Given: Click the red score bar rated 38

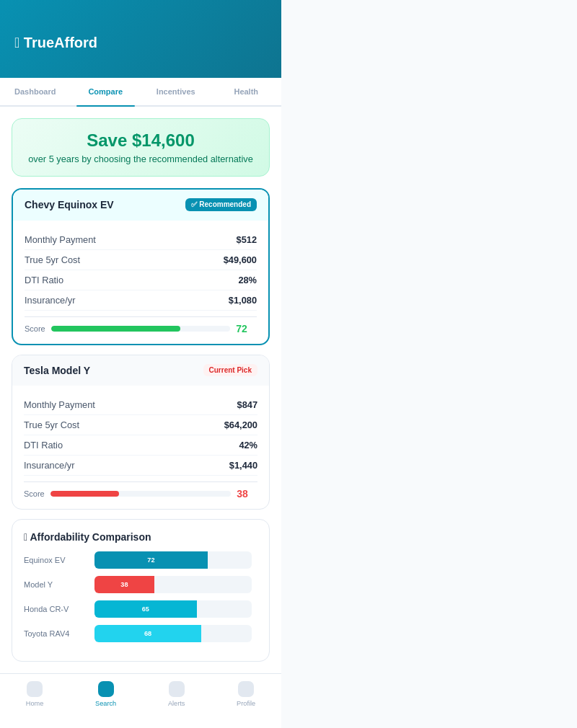Looking at the screenshot, I should (84, 494).
